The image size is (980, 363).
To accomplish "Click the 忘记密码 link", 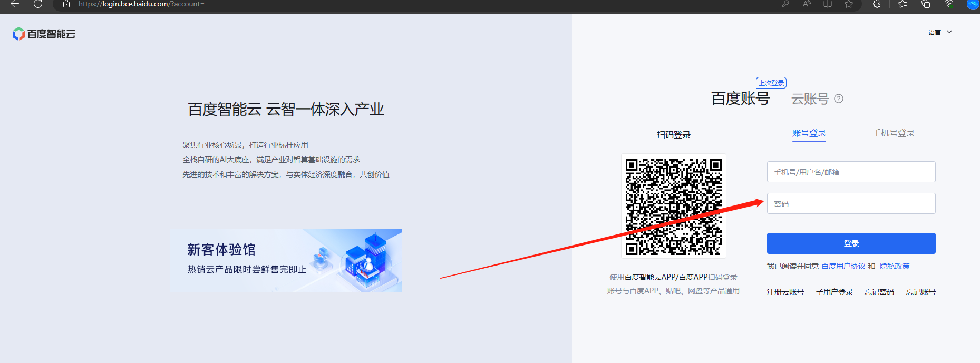I will pos(879,292).
